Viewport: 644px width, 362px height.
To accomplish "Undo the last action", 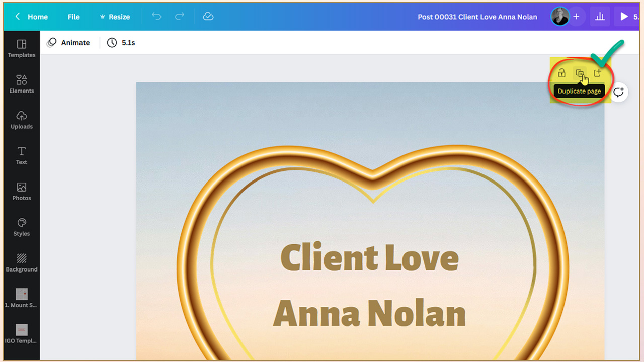I will tap(156, 17).
